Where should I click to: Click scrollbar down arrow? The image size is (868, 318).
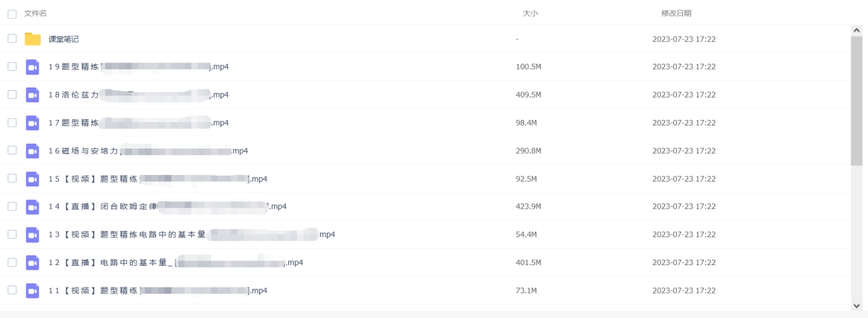click(856, 306)
